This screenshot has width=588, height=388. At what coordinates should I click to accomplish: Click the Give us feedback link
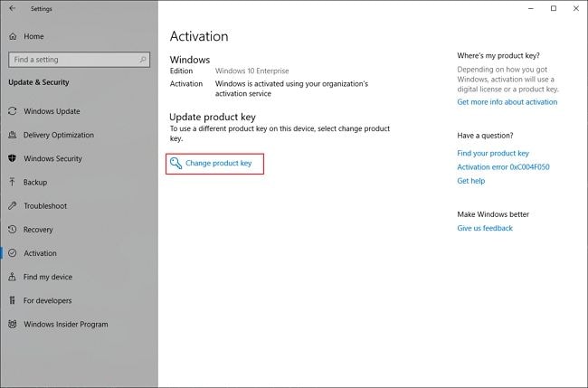tap(485, 228)
